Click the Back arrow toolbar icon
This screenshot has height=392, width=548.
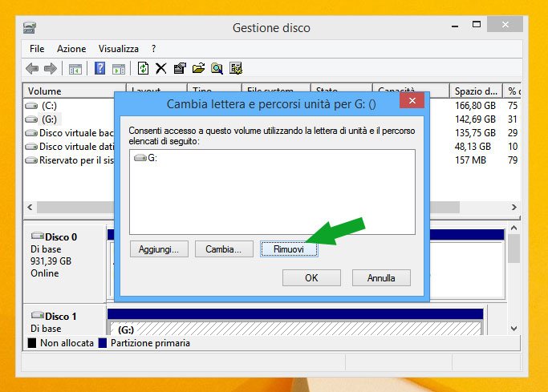point(32,68)
